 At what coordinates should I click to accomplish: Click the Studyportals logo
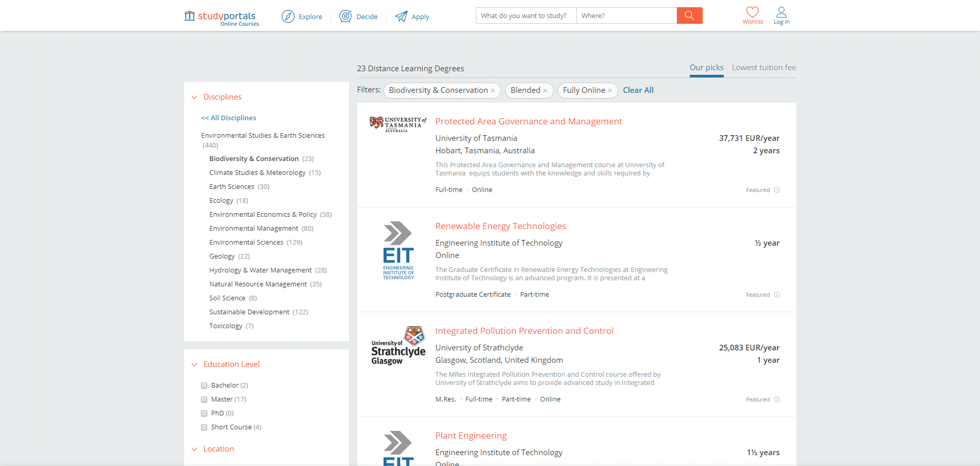[x=222, y=18]
